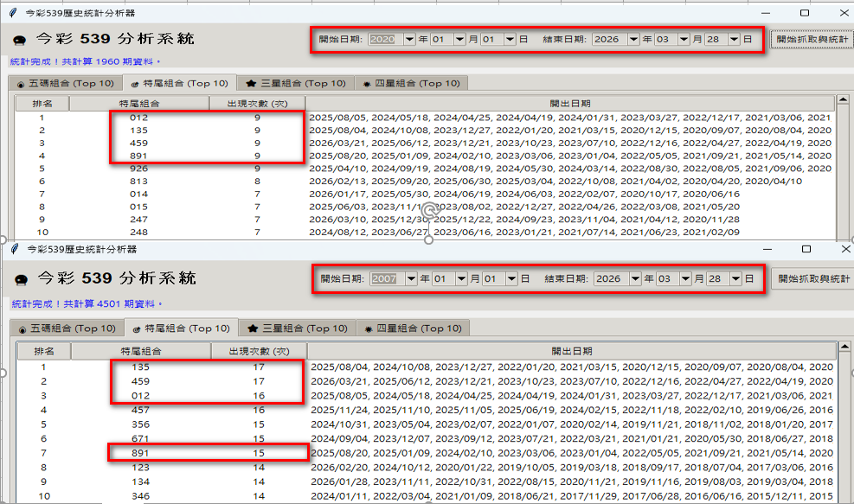Open the end month 03 dropdown in the 2007 window

coord(685,279)
